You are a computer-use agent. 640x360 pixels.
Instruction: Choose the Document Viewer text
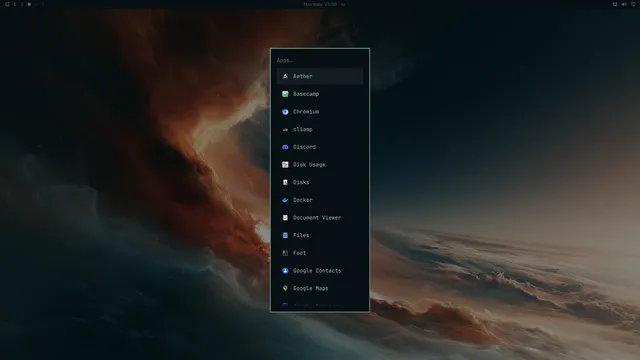click(317, 218)
